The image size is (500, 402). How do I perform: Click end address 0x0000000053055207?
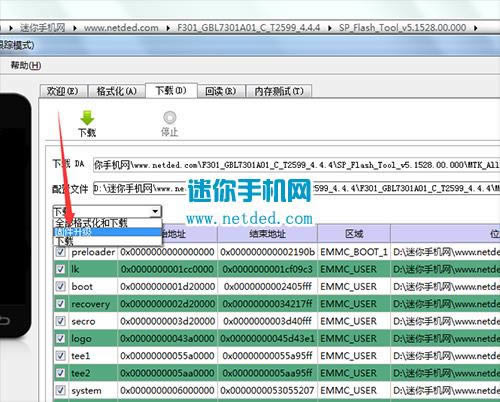coord(267,391)
